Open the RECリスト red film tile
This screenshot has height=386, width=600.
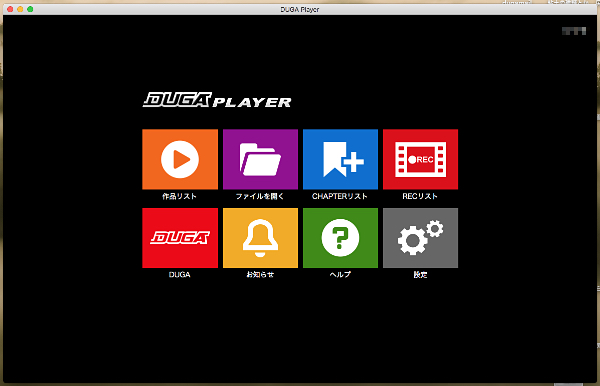click(420, 159)
